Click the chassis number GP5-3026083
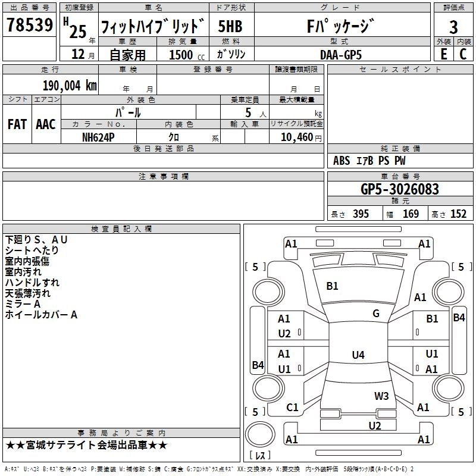The image size is (476, 476). [400, 189]
